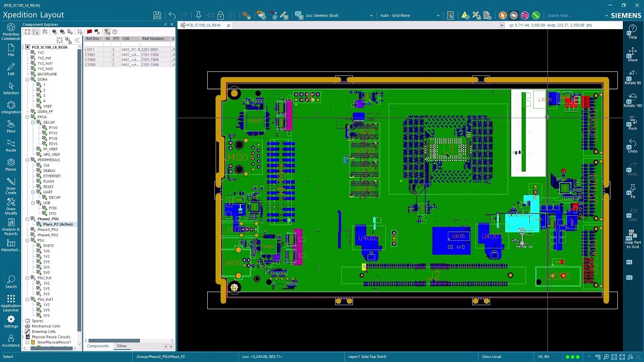The height and width of the screenshot is (362, 644).
Task: Open Assistance in the left sidebar
Action: pyautogui.click(x=11, y=341)
